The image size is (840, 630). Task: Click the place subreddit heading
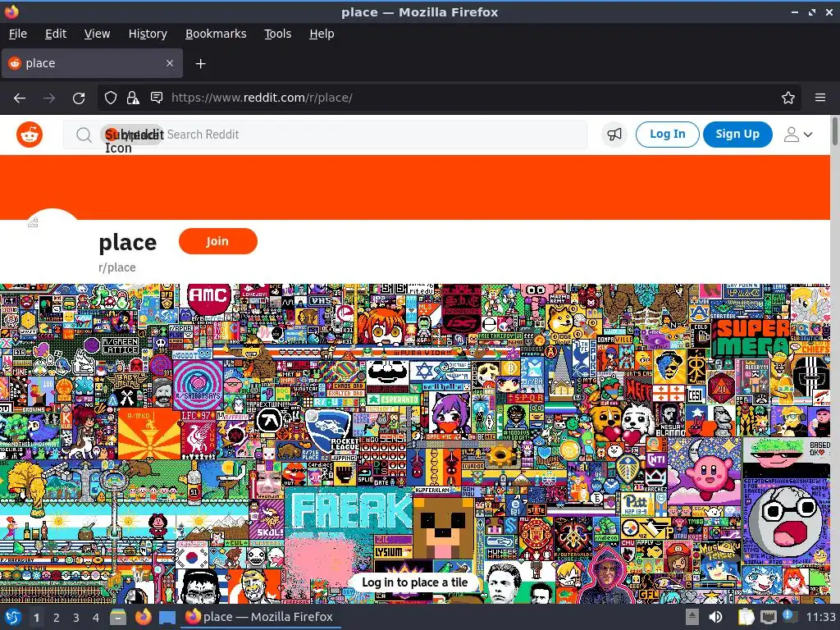(127, 243)
